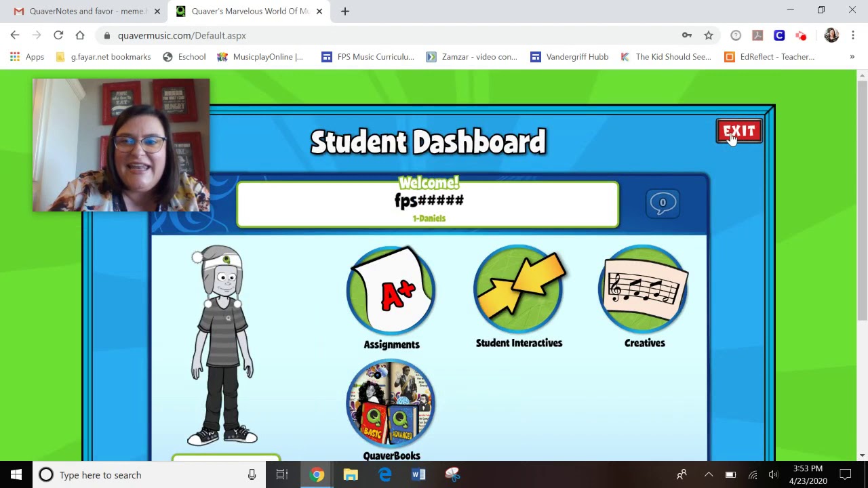Open the Windows Start menu
868x488 pixels.
(x=16, y=474)
